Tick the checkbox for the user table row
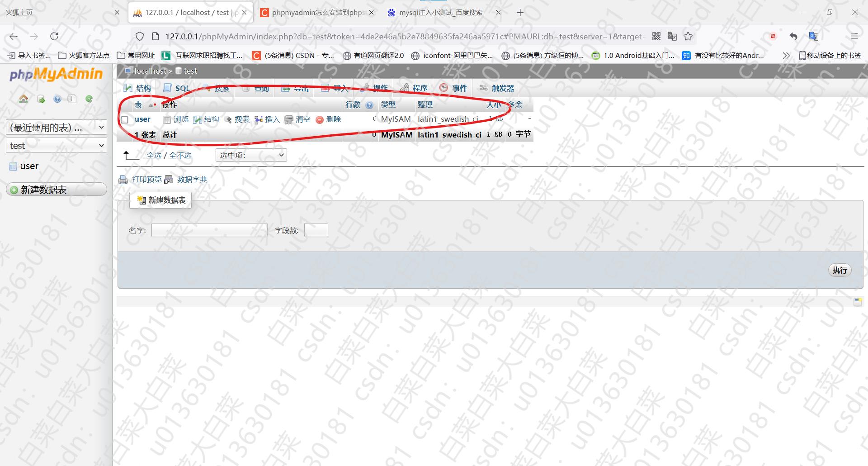Screen dimensions: 868x466 pos(125,119)
